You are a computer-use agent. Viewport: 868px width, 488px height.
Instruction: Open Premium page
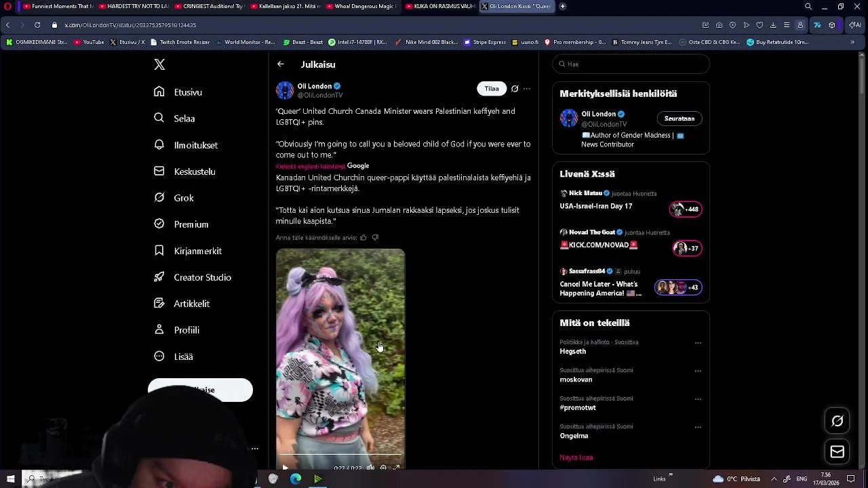[x=181, y=224]
